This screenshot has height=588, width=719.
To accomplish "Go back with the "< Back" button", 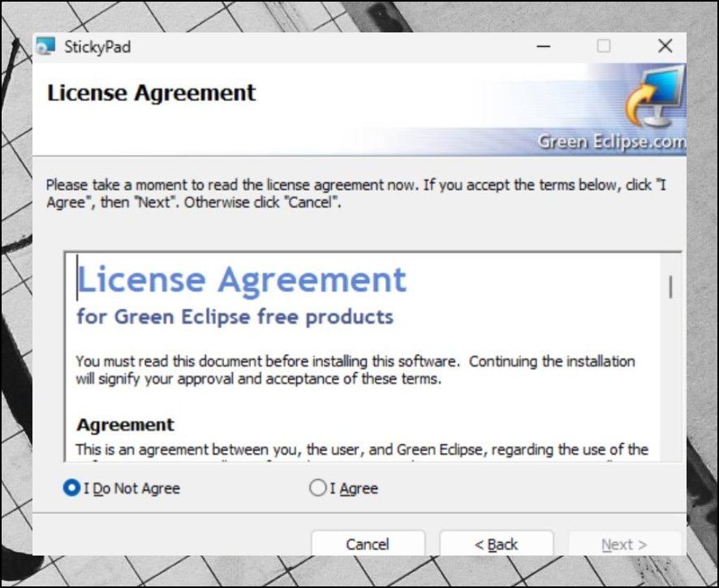I will click(496, 544).
